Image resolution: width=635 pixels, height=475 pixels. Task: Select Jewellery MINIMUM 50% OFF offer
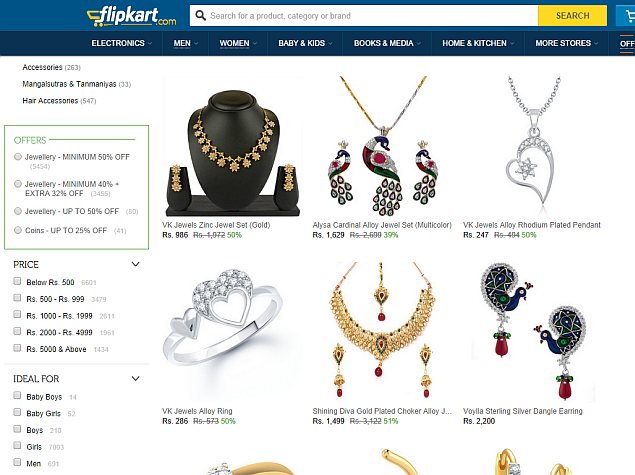(x=18, y=157)
